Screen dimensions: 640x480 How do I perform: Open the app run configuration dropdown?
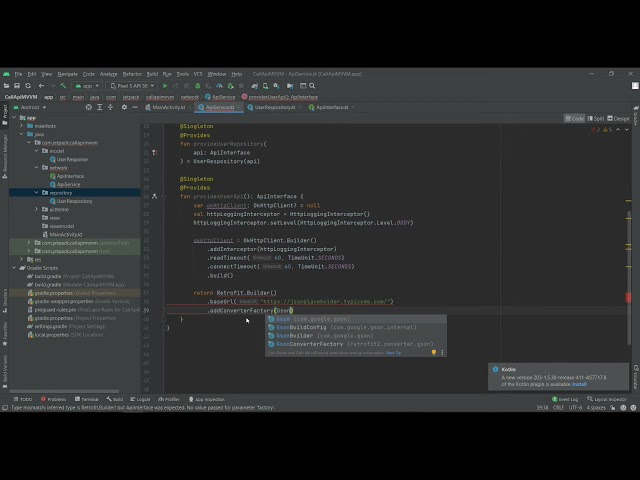pos(87,86)
